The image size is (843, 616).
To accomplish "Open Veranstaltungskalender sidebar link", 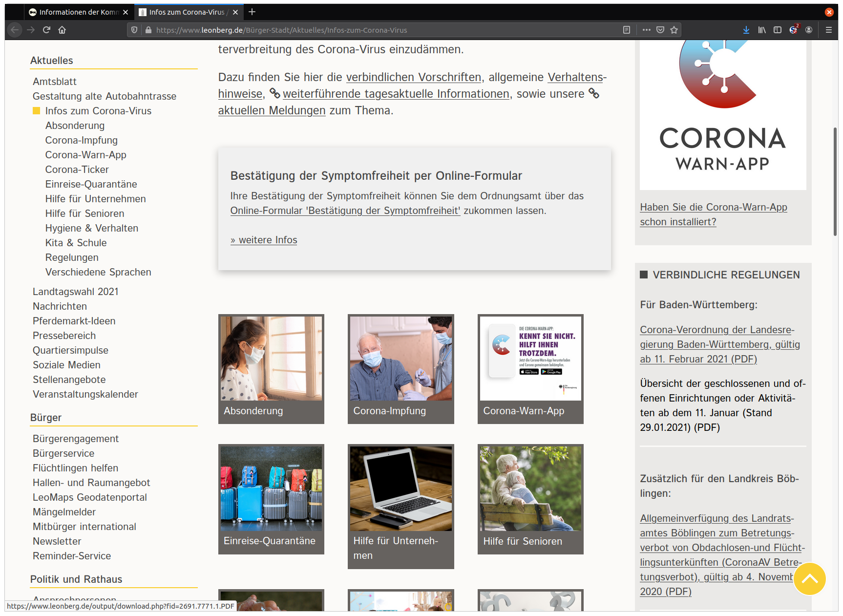I will click(85, 394).
